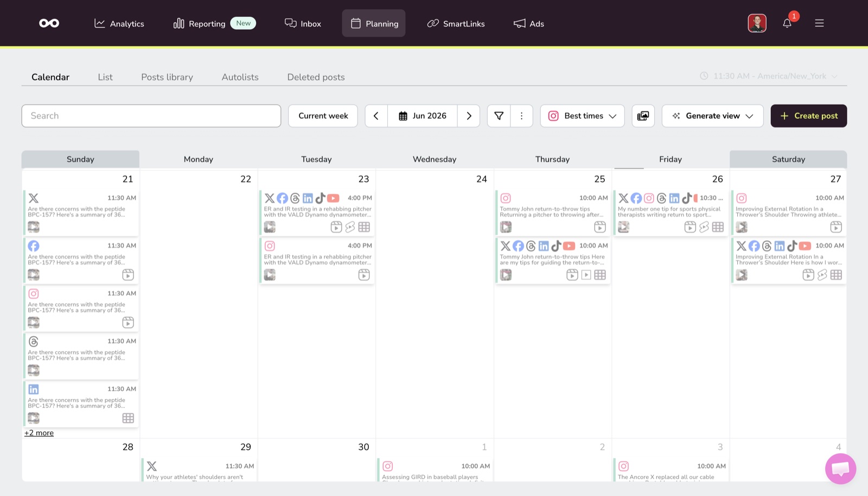868x496 pixels.
Task: Click Instagram icon on Tuesday 23 second post
Action: pos(270,246)
